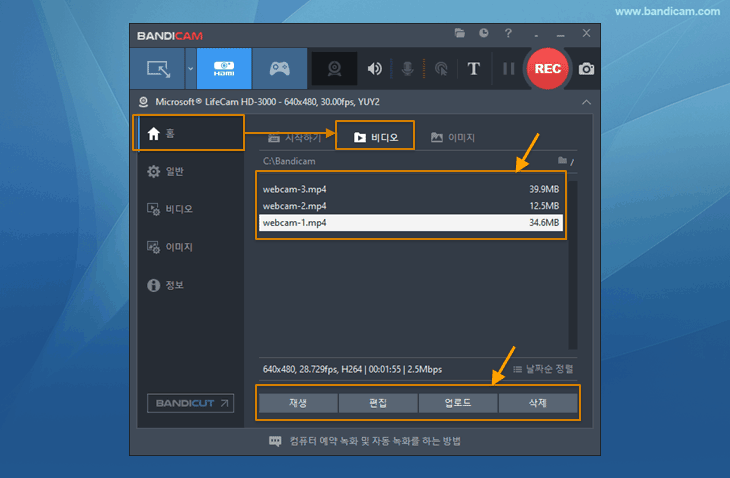Open the 비디오 sidebar settings menu
Viewport: 730px width, 478px height.
[189, 209]
